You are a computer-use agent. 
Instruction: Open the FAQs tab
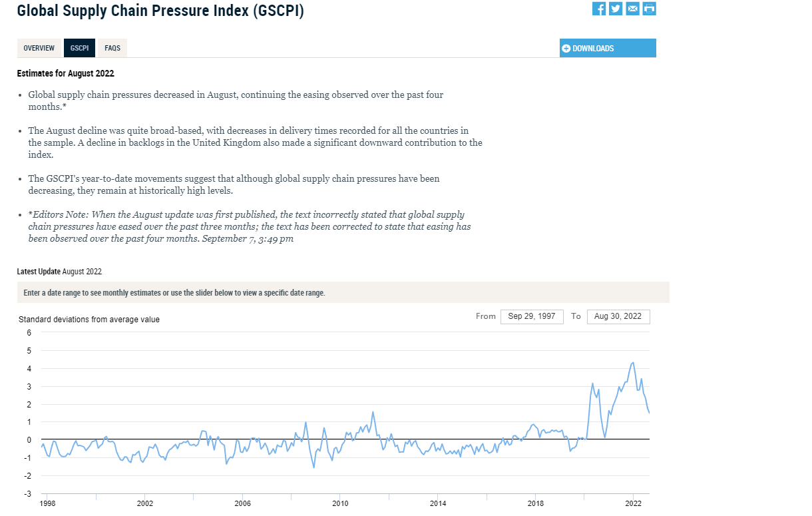coord(112,49)
